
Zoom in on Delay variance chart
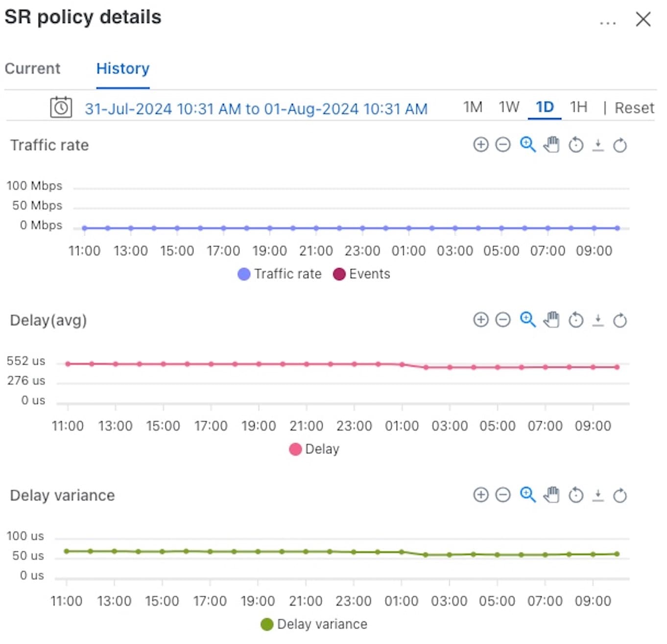(480, 495)
